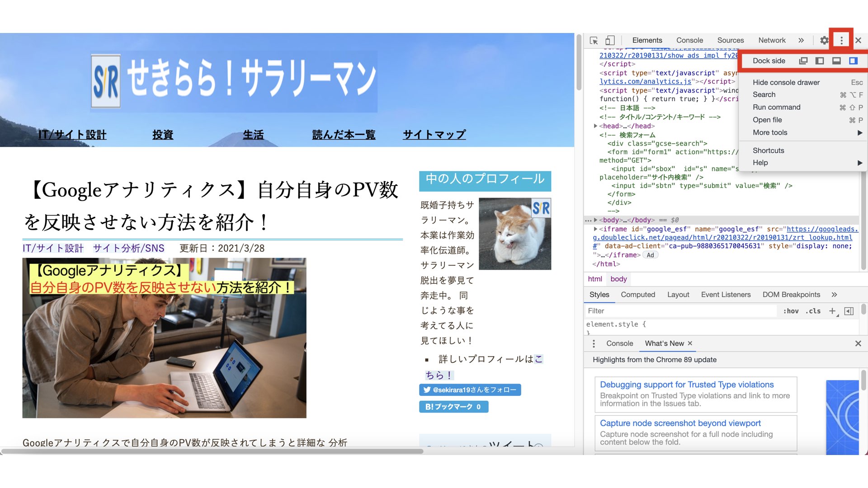Open Capture node screenshot beyond viewport
Viewport: 868px width, 488px height.
click(x=680, y=423)
